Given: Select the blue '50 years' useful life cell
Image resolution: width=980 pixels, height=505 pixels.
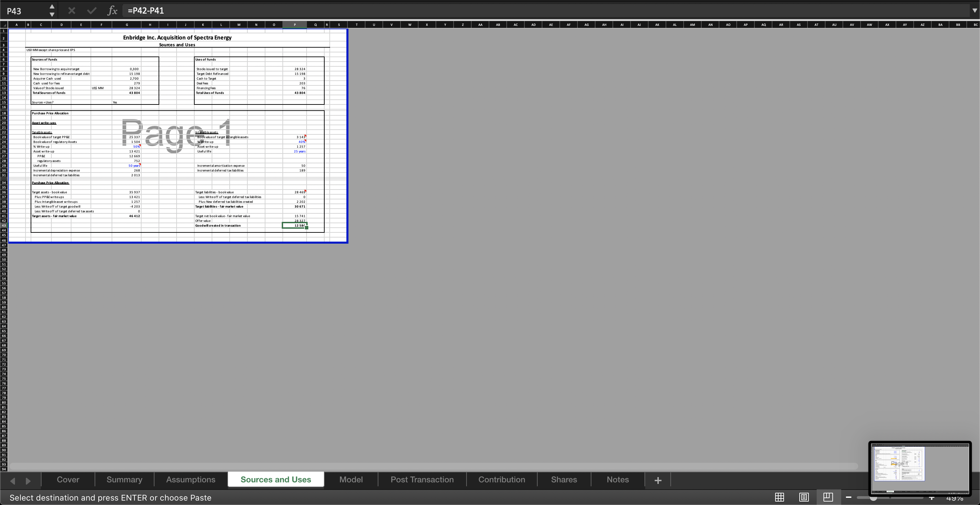Looking at the screenshot, I should tap(134, 165).
